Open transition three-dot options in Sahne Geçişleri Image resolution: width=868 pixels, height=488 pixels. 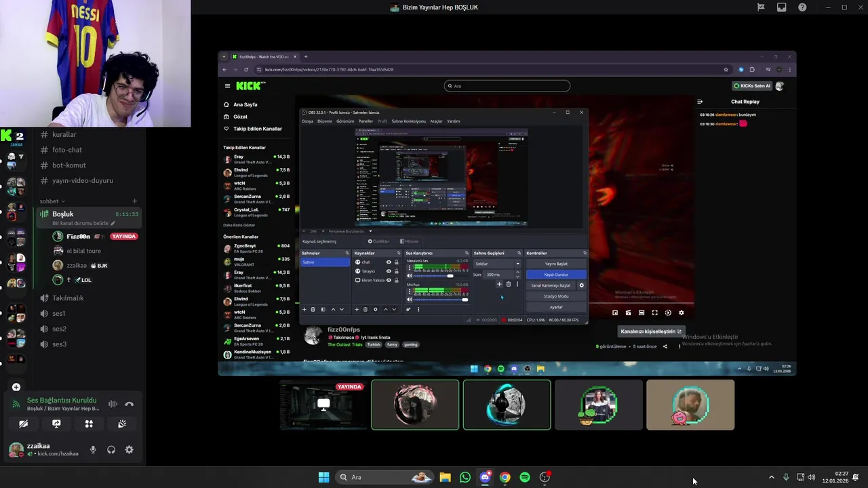[517, 284]
